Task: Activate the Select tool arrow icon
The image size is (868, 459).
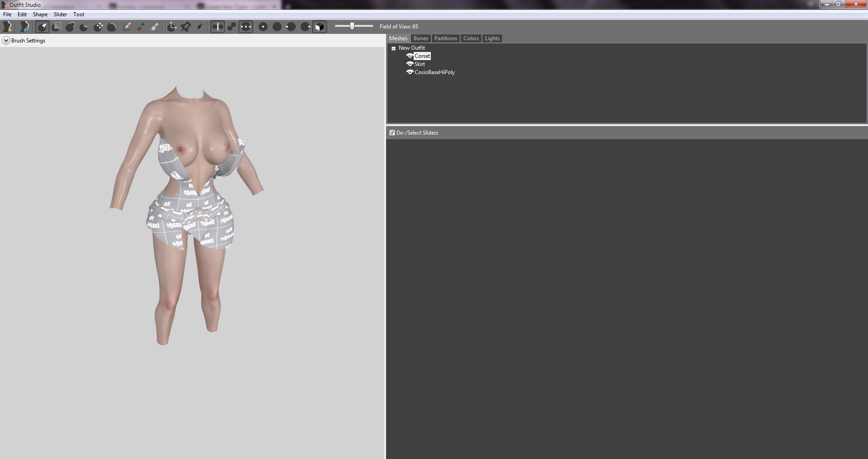Action: (42, 27)
